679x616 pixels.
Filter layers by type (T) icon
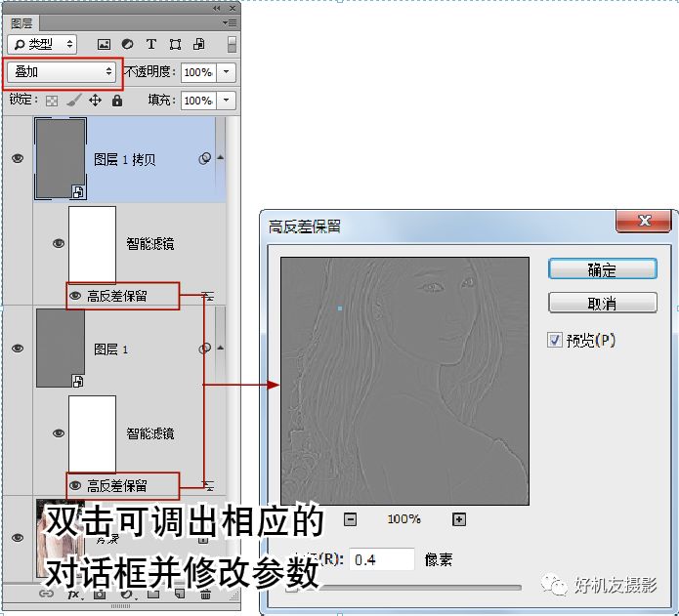click(x=151, y=44)
